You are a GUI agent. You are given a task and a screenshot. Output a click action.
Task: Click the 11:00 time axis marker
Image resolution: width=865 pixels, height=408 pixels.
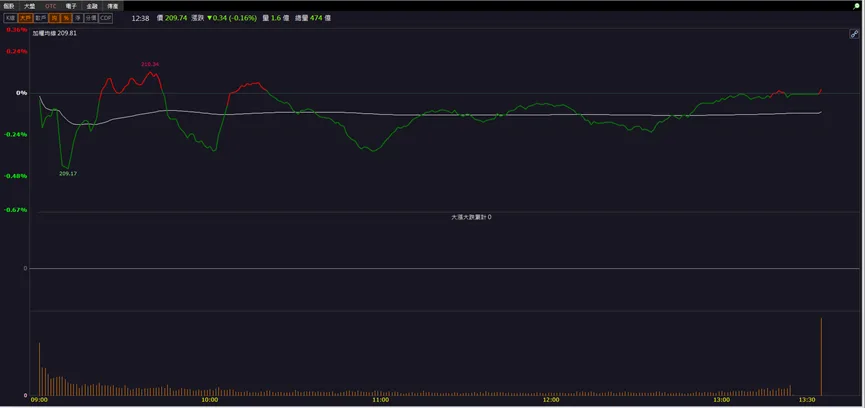pos(381,400)
